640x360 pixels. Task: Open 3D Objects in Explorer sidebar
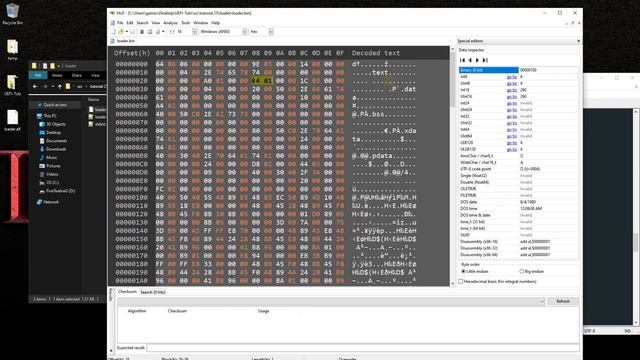coord(53,124)
